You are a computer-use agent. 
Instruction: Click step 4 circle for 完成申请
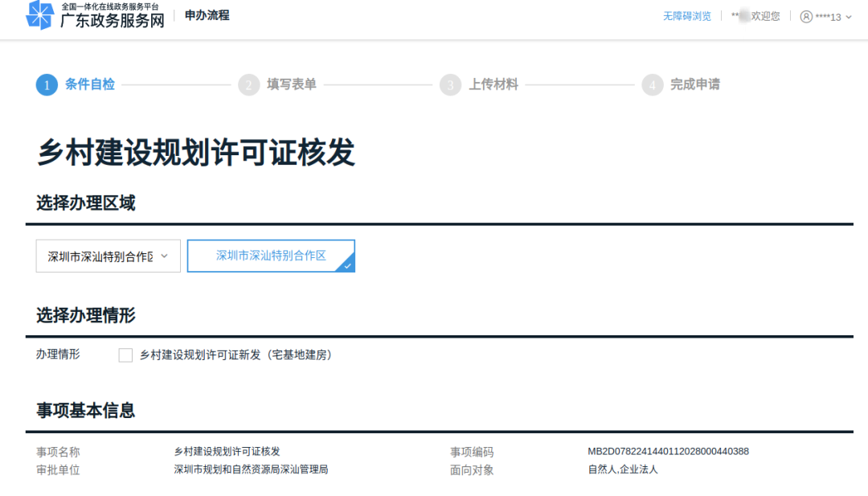click(652, 84)
